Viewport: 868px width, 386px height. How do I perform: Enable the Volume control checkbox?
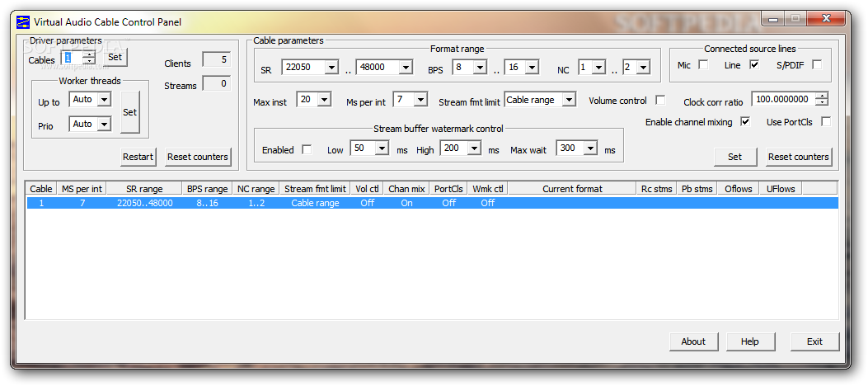click(x=659, y=101)
